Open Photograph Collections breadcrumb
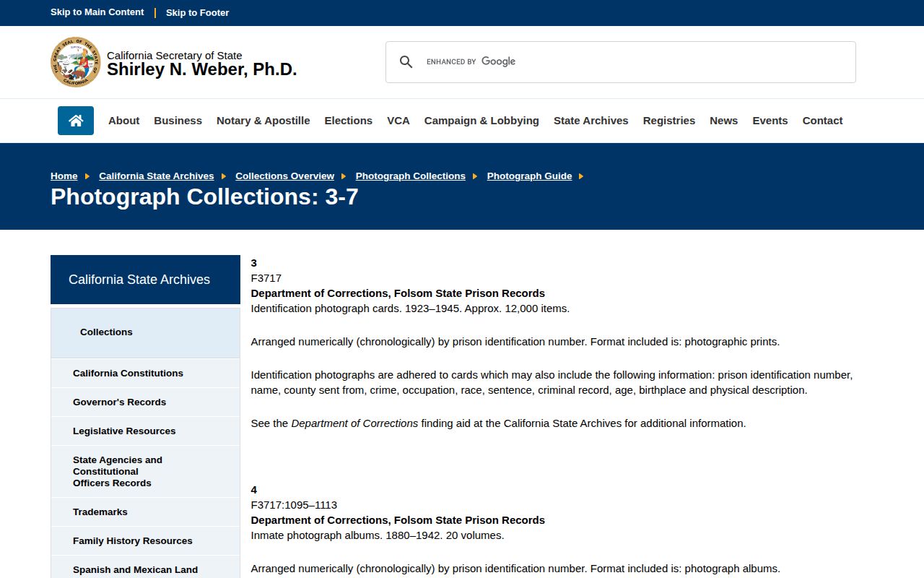 tap(410, 176)
